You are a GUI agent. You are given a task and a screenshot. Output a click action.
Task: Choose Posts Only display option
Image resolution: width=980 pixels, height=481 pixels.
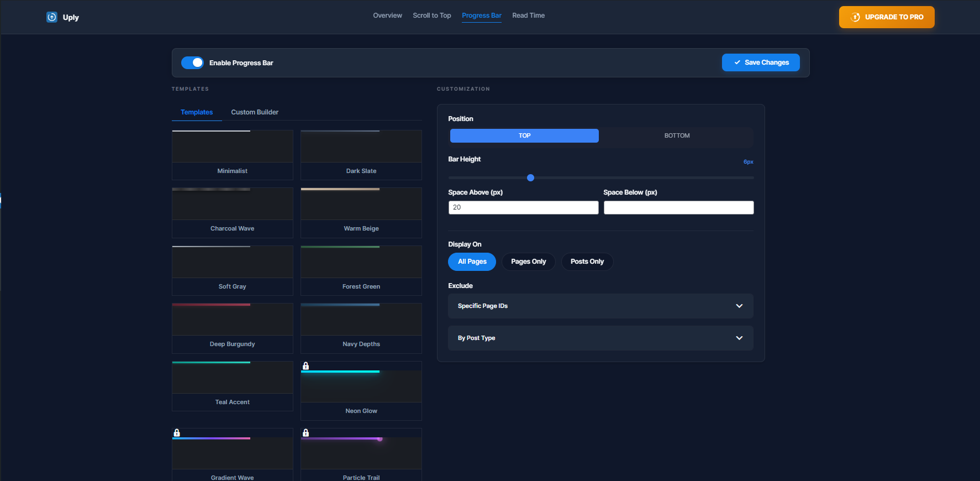click(587, 262)
